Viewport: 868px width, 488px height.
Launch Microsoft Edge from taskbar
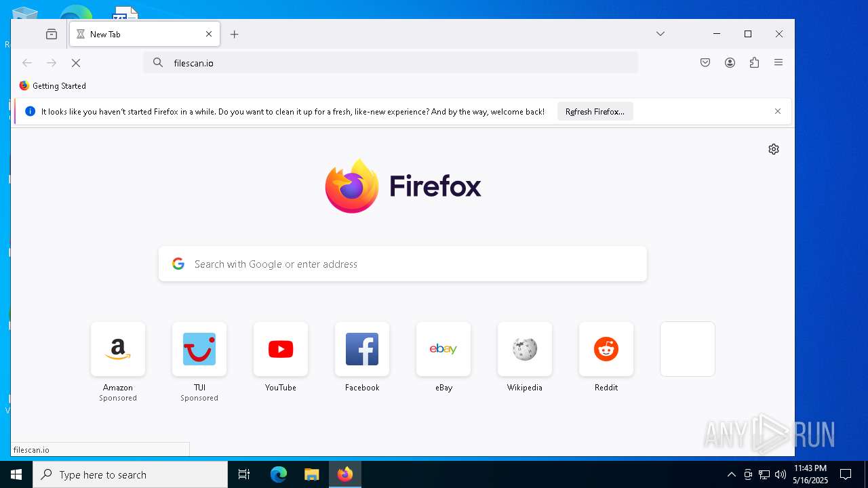pos(279,474)
